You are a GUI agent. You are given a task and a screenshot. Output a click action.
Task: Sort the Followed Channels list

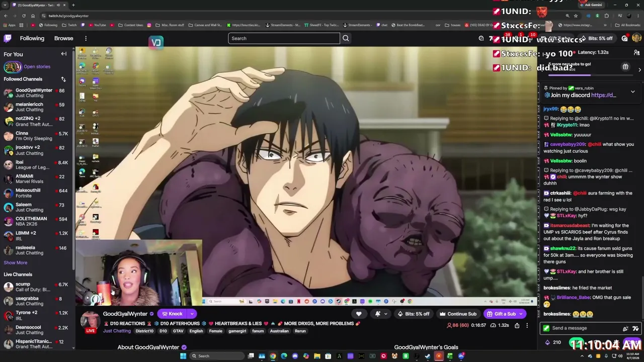coord(63,79)
